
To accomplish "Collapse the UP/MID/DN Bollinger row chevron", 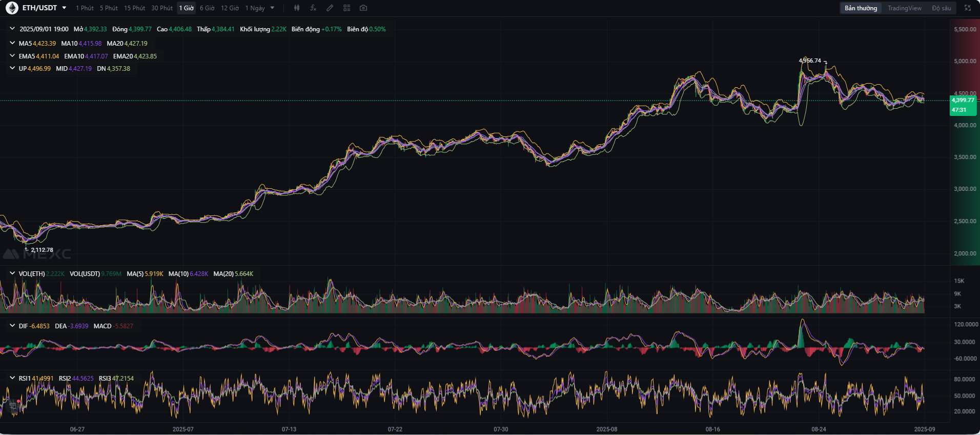I will [x=12, y=68].
